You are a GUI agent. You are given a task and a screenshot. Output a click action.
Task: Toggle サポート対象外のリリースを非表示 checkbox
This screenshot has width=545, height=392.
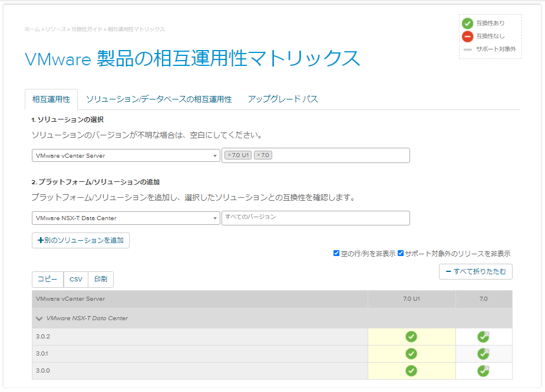pos(401,253)
